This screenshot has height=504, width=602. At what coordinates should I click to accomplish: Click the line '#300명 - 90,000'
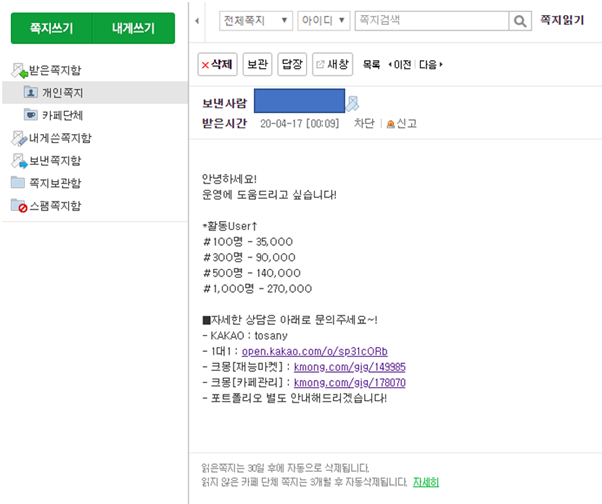pos(249,258)
